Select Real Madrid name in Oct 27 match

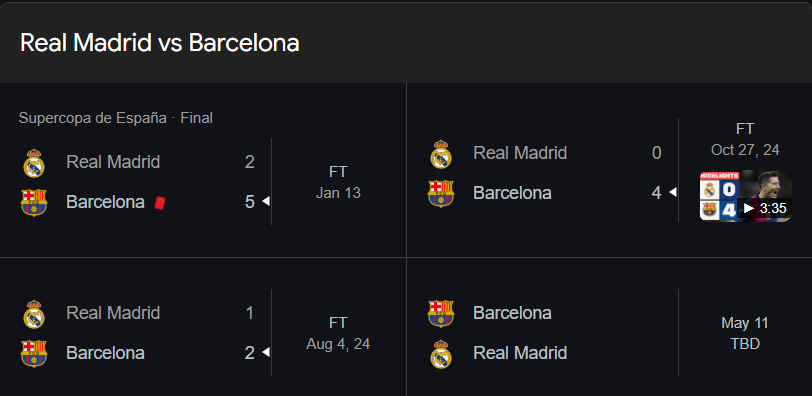[520, 153]
